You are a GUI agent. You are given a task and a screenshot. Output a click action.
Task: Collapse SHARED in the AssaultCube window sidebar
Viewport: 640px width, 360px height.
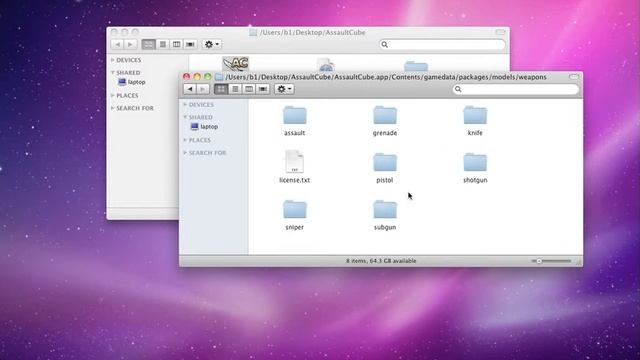pos(113,73)
